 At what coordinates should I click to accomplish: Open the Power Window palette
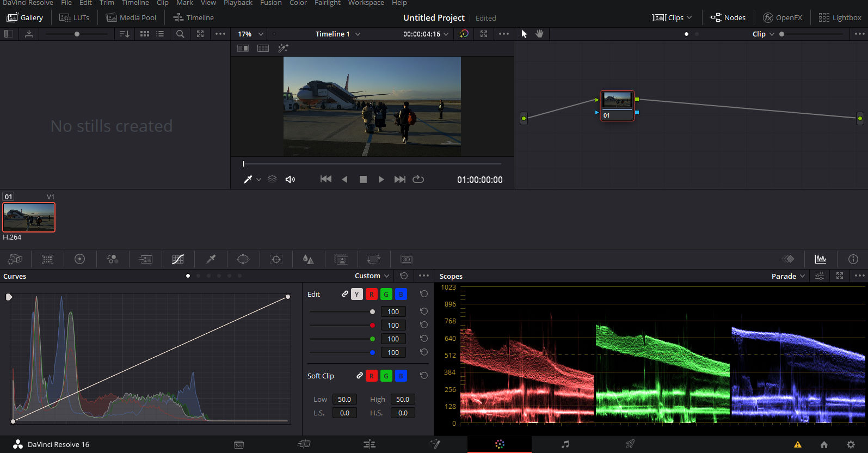coord(243,259)
